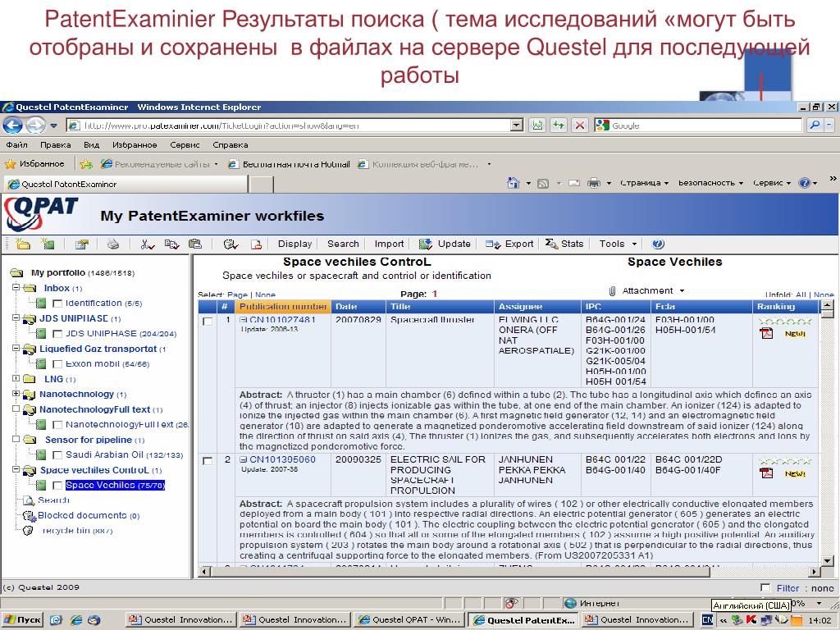This screenshot has height=630, width=840.
Task: Click the green new workfile toolbar icon
Action: click(x=48, y=244)
